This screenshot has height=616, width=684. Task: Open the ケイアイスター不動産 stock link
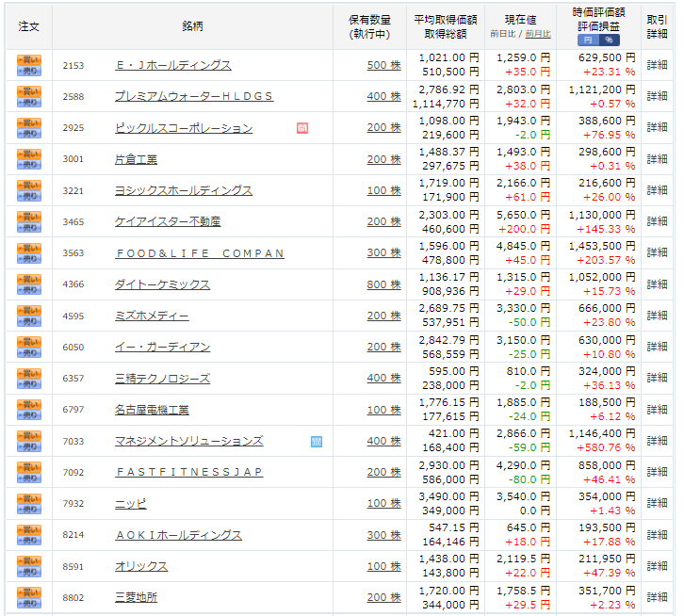click(168, 221)
